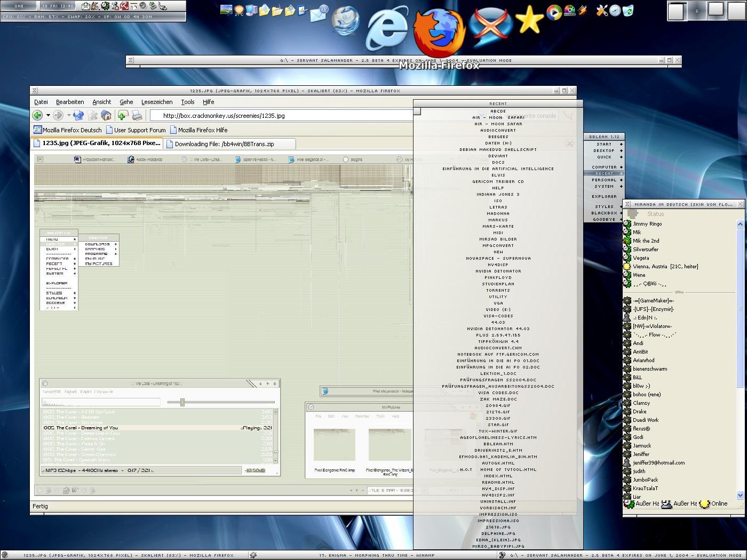The width and height of the screenshot is (747, 560).
Task: Open My Computer monitor dock icon
Action: (x=251, y=10)
